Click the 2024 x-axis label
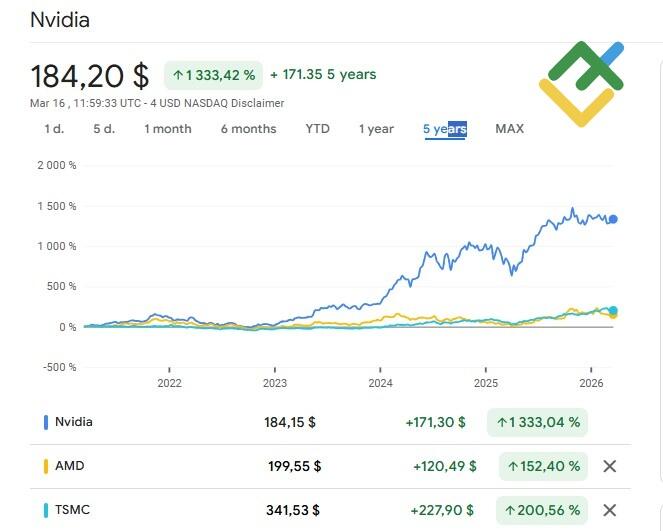The image size is (663, 531). point(381,383)
